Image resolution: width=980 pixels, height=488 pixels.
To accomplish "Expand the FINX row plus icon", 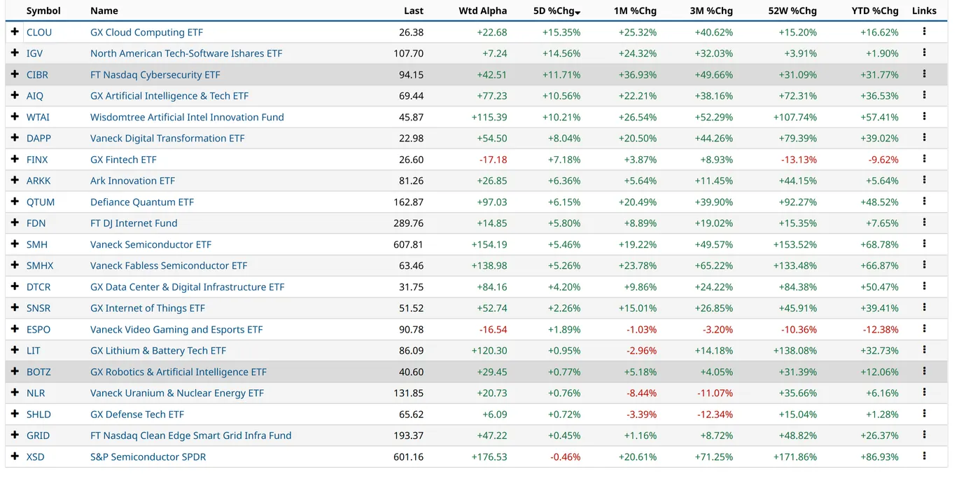I will (x=15, y=160).
